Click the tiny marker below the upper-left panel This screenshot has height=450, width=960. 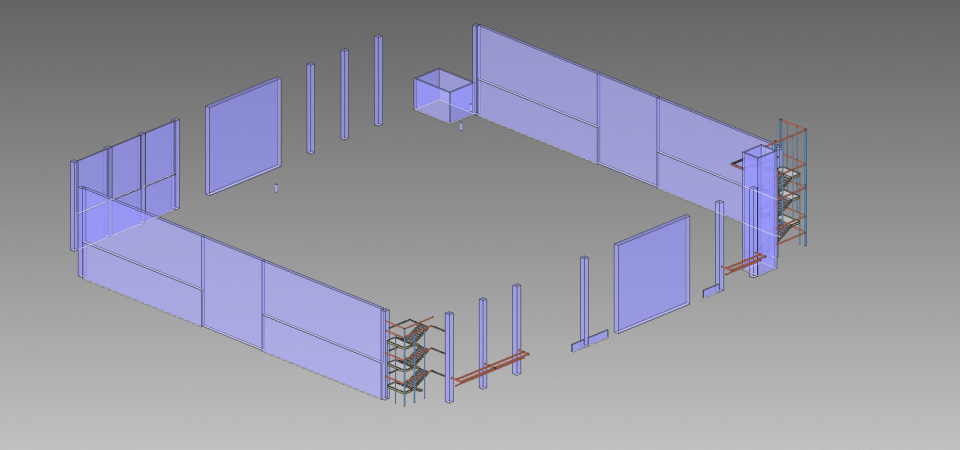point(276,187)
